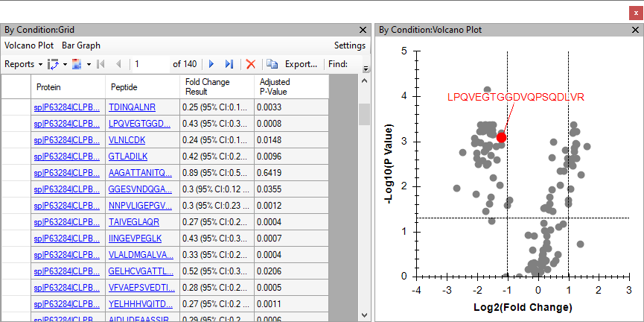
Task: Open peptide link TAIVEGLAQR
Action: (x=134, y=222)
